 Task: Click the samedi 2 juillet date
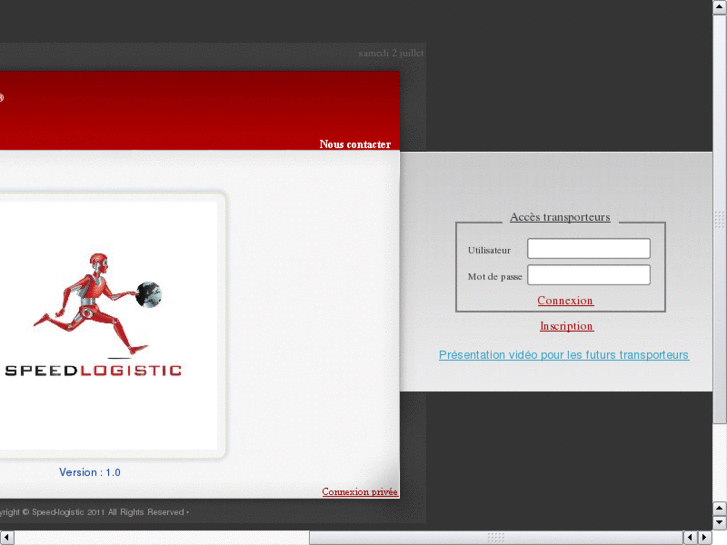point(391,53)
